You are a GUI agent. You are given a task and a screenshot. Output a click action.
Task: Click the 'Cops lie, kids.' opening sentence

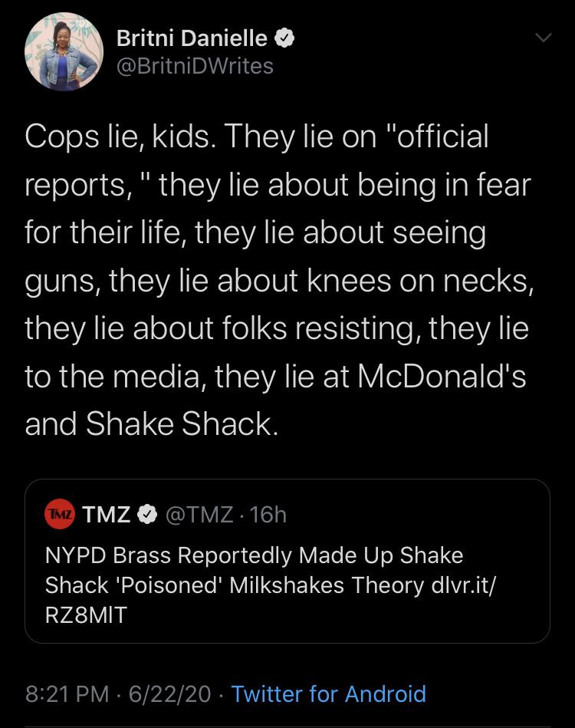coord(117,137)
